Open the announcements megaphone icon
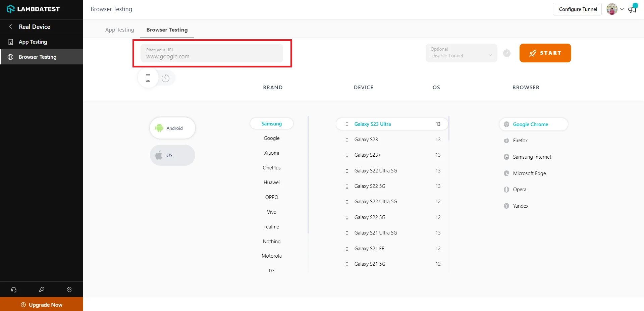644x311 pixels. pyautogui.click(x=632, y=9)
